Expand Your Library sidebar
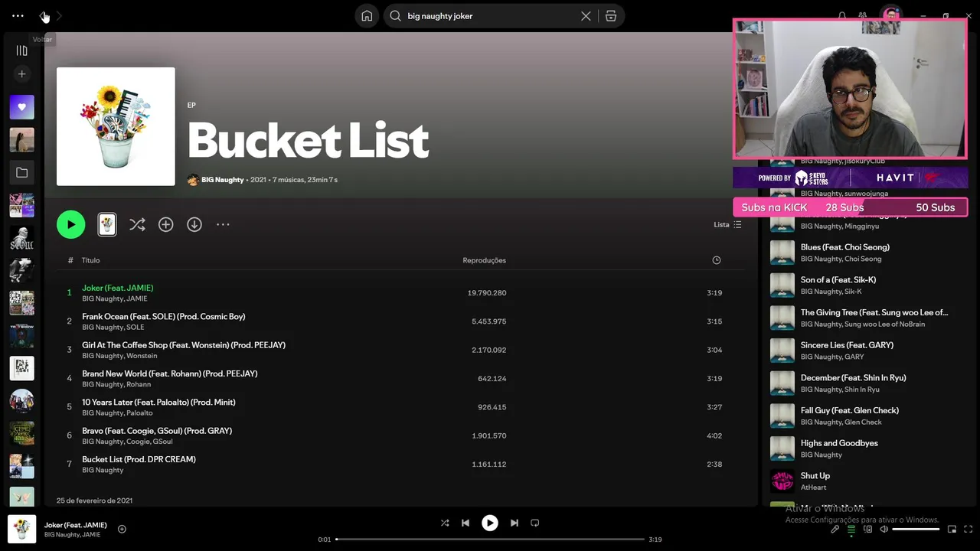Screen dimensions: 980x551 click(x=21, y=51)
